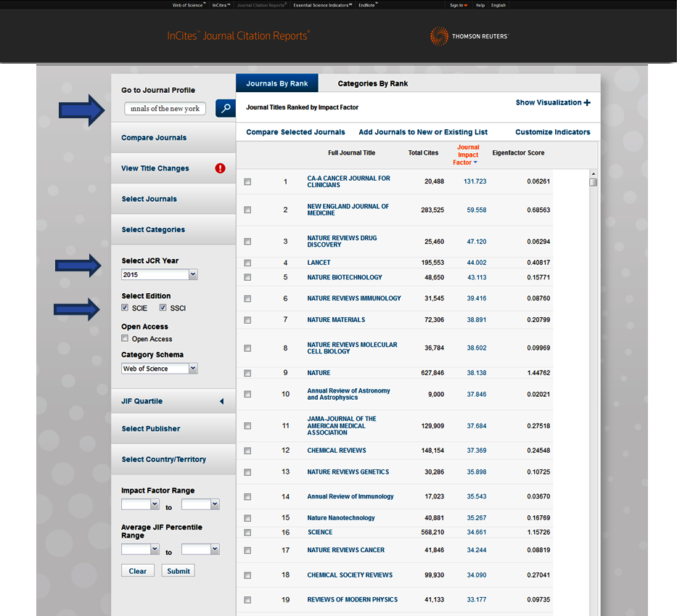Open the Nature Materials journal link
Screen dimensions: 677x616
tap(336, 320)
